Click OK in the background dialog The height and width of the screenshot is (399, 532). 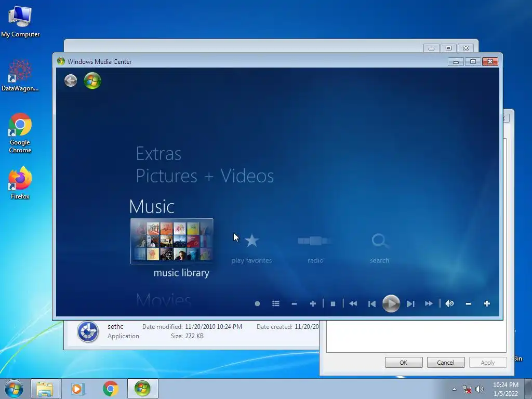tap(404, 362)
